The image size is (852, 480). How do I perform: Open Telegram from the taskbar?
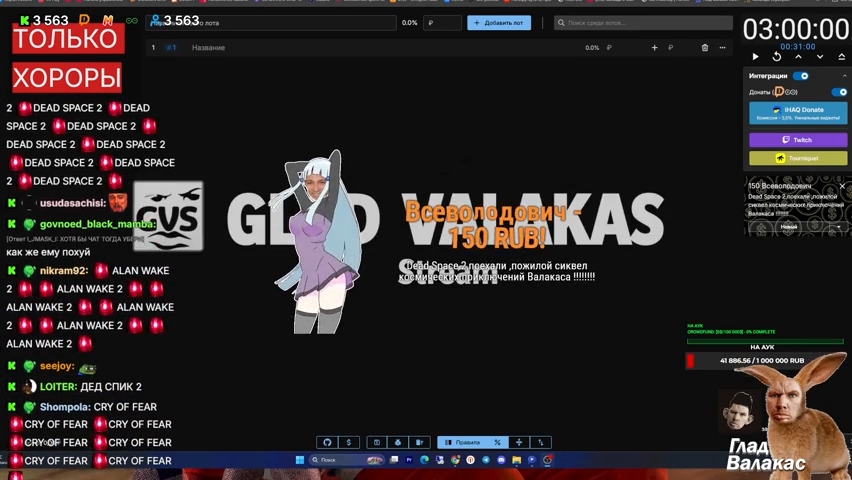pyautogui.click(x=485, y=460)
